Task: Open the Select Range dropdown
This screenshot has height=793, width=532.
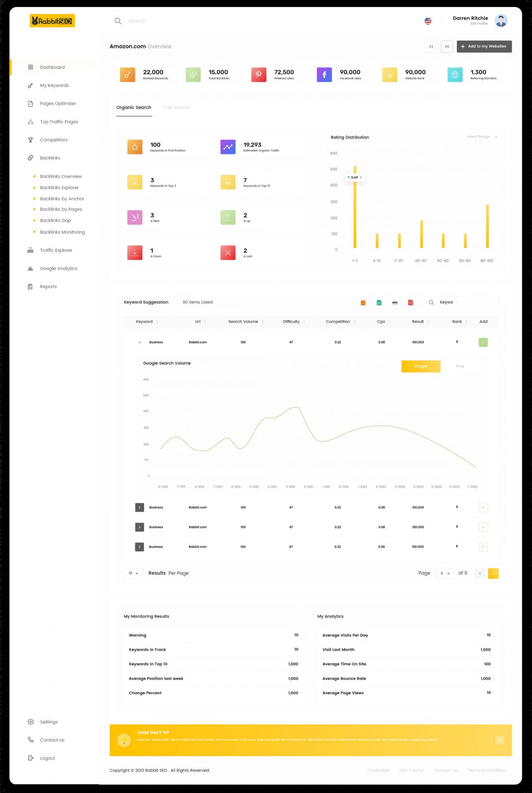Action: tap(482, 137)
